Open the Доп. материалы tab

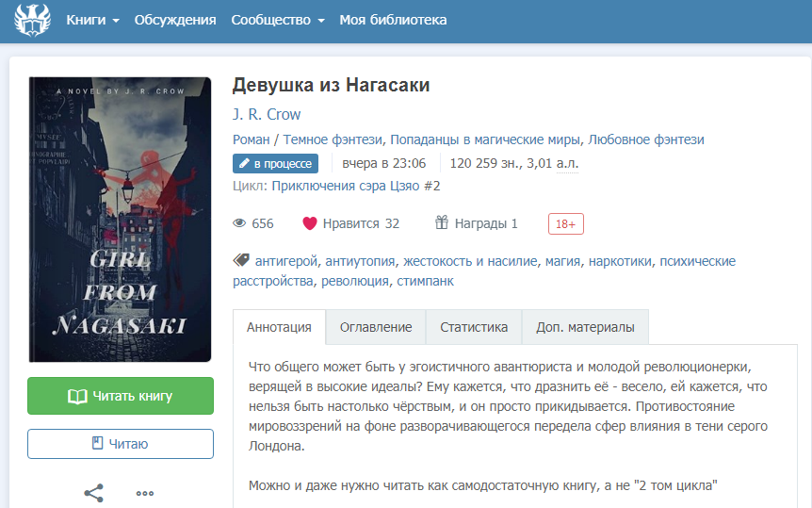(585, 327)
